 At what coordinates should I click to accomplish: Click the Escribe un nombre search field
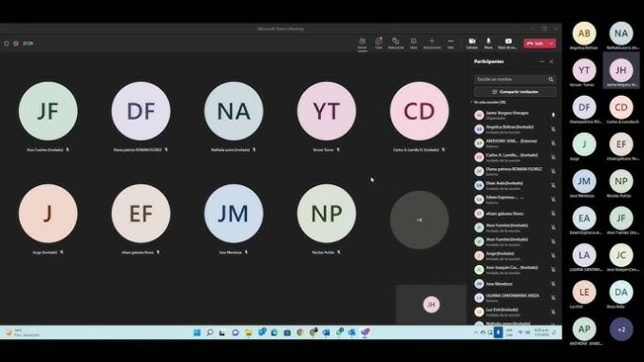(x=515, y=79)
